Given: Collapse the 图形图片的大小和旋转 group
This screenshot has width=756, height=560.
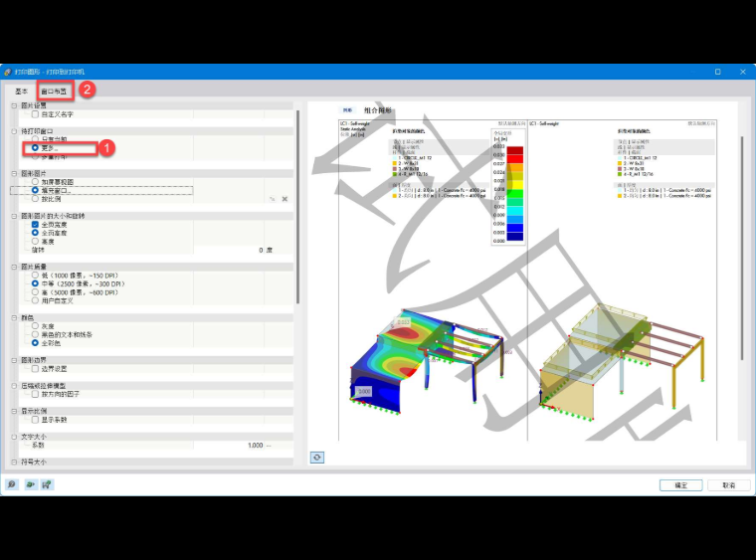Looking at the screenshot, I should (x=14, y=216).
